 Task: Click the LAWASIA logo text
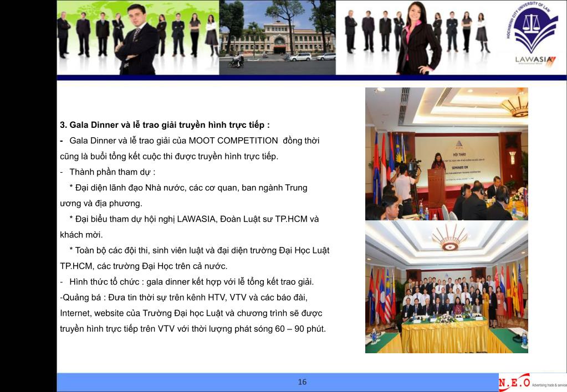(x=535, y=61)
